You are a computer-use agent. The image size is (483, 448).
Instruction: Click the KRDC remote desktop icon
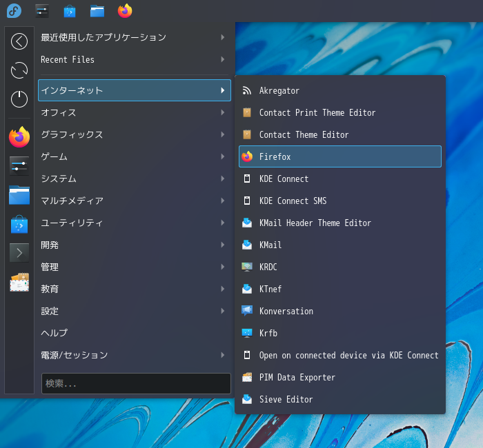247,267
